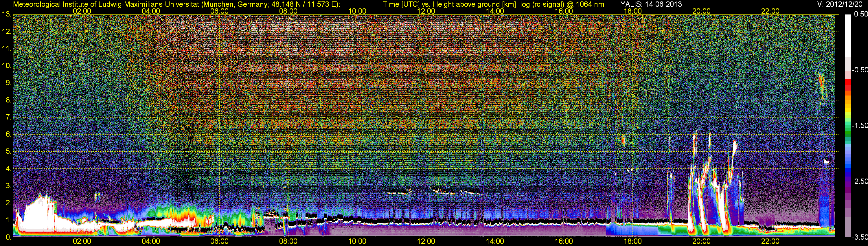This screenshot has width=868, height=246.
Task: Click the 10 km height axis label
Action: 6,66
